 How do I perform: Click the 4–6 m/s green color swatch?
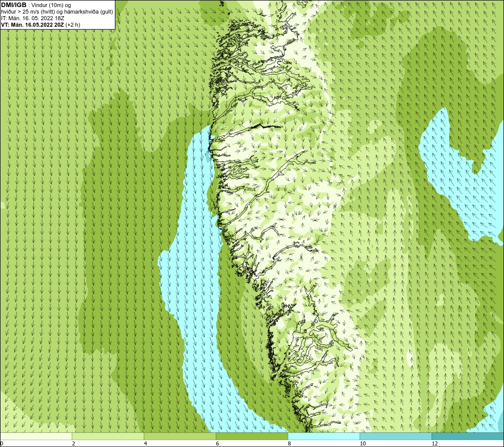tap(180, 436)
